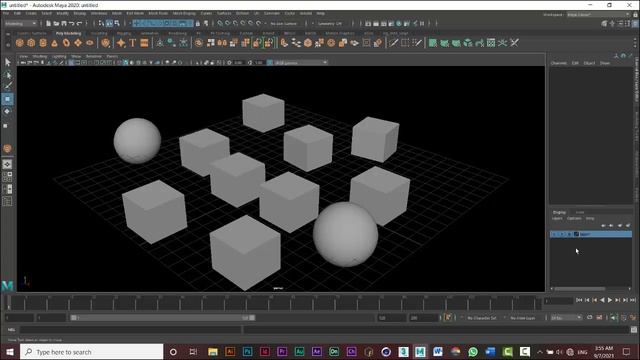
Task: Open the No Anim Layer dropdown
Action: coord(523,318)
